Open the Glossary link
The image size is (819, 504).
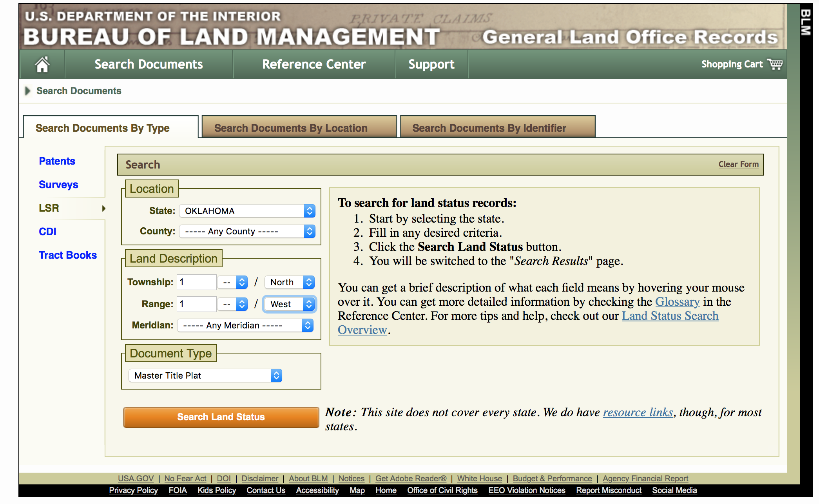pyautogui.click(x=677, y=302)
